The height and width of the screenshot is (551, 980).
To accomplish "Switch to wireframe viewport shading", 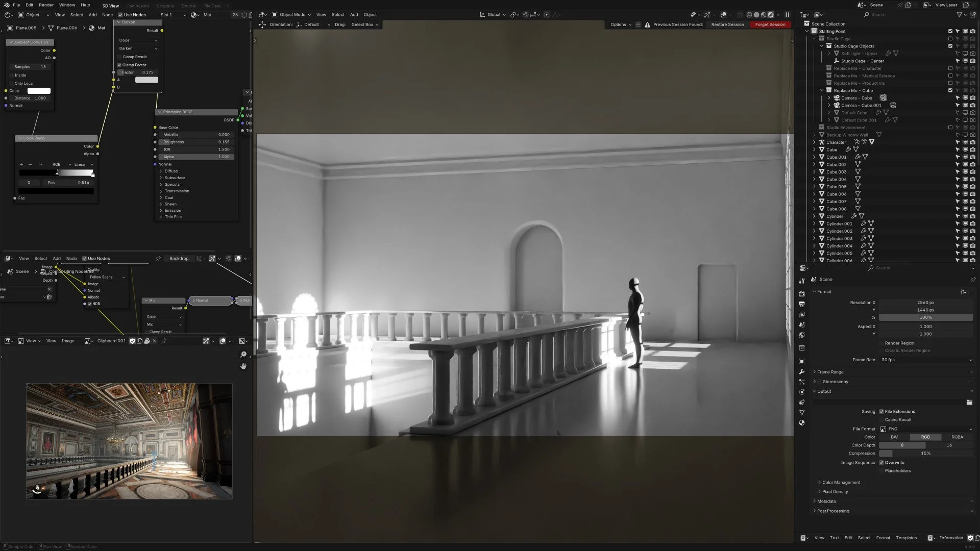I will point(749,15).
